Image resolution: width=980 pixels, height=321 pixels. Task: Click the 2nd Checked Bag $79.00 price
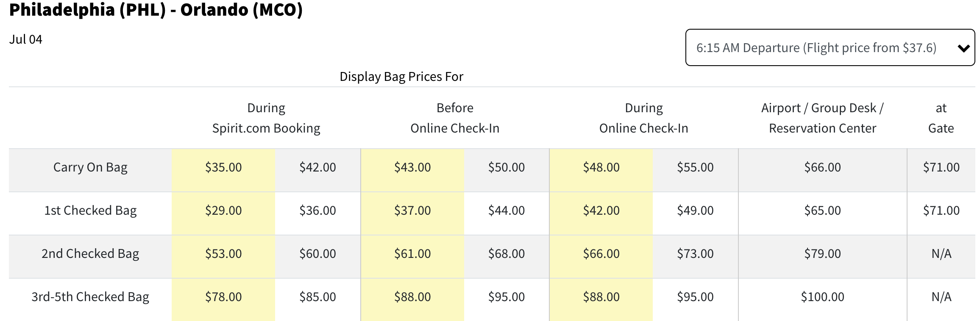[x=822, y=254]
